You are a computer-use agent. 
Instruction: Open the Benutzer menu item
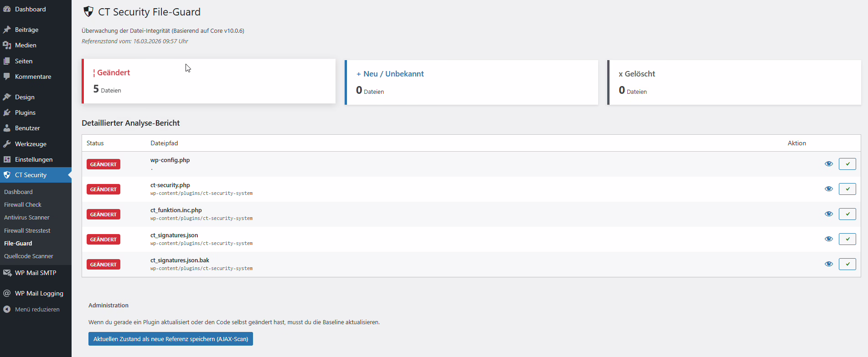point(36,128)
